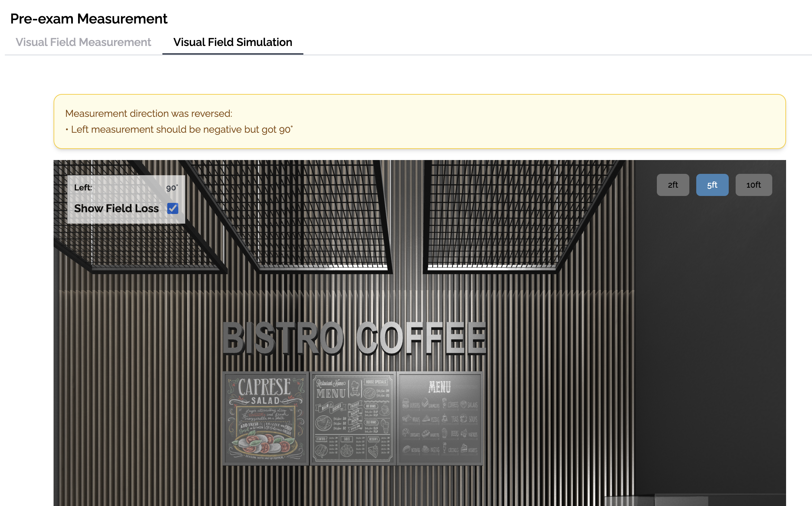Uncheck the Show Field Loss checkbox
Viewport: 812px width, 506px height.
click(173, 208)
